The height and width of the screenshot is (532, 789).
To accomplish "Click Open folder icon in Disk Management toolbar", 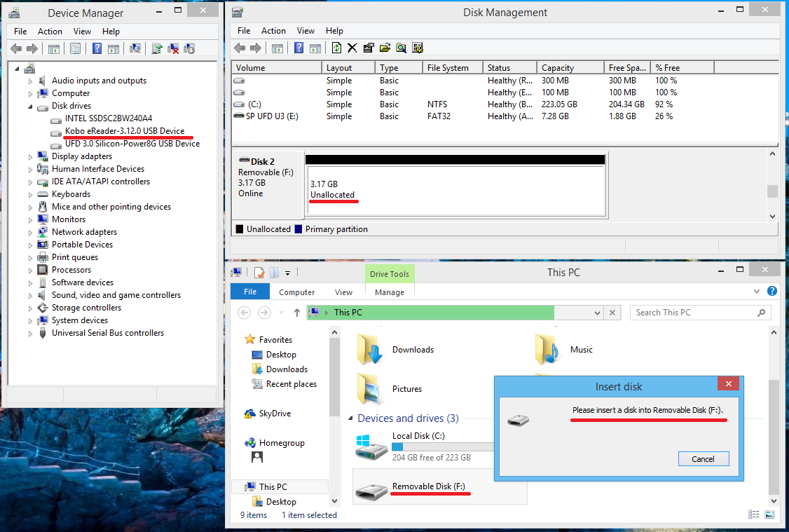I will coord(385,48).
